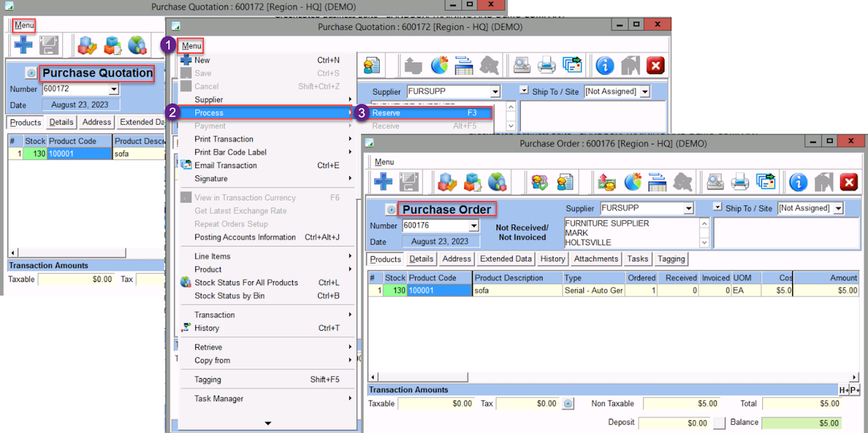Toggle the small square button next to Deposit amount
The image size is (868, 433).
tap(719, 424)
